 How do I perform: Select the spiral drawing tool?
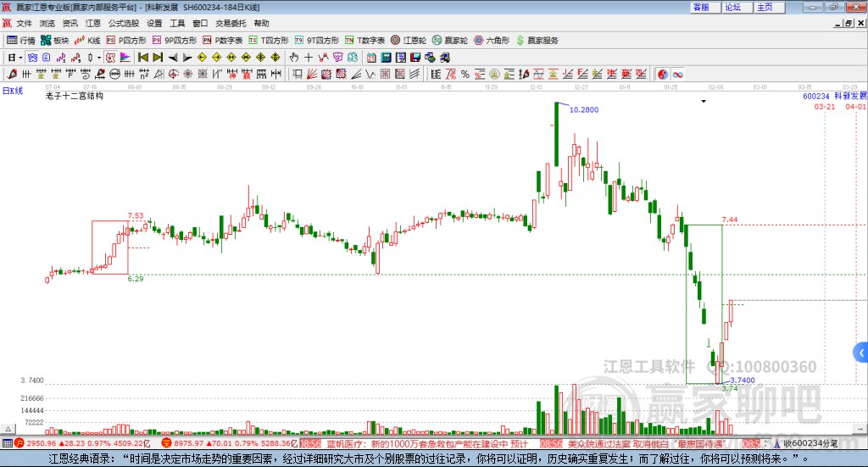tap(86, 74)
